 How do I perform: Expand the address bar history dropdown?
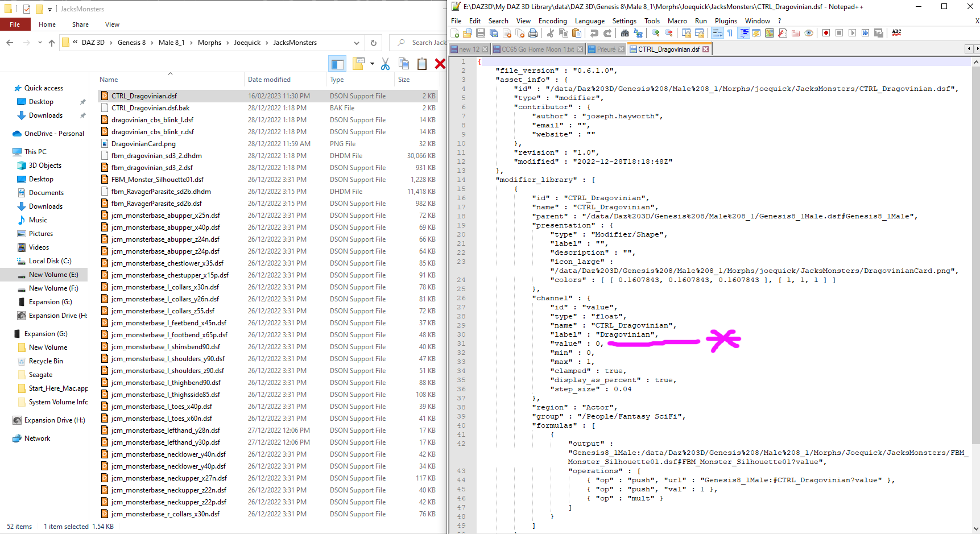click(x=357, y=43)
